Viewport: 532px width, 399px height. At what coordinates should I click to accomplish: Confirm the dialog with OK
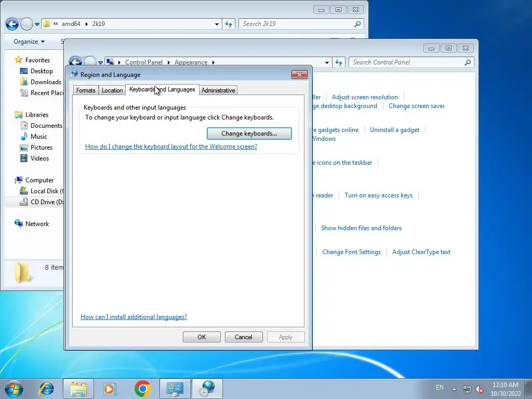click(x=202, y=337)
